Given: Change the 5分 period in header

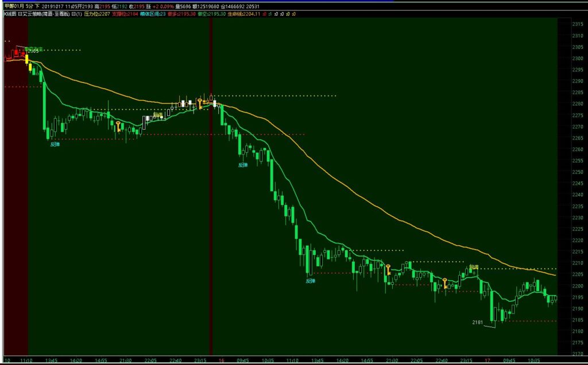Looking at the screenshot, I should [x=29, y=6].
